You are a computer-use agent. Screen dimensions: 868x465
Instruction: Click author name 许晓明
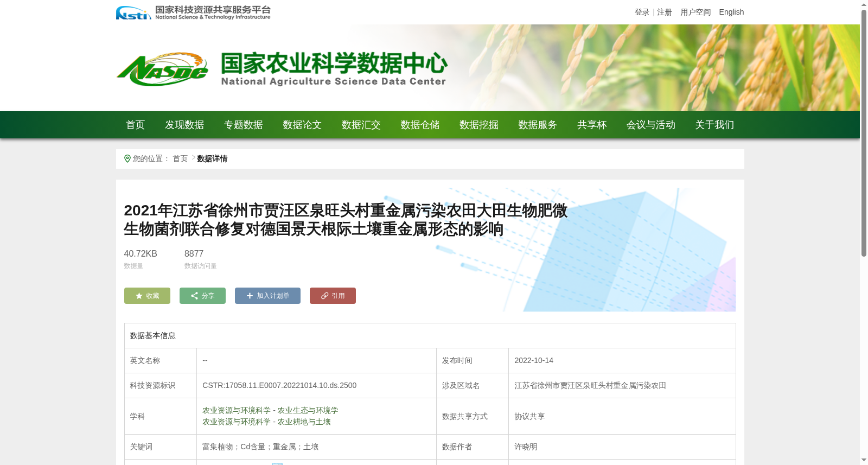tap(526, 447)
